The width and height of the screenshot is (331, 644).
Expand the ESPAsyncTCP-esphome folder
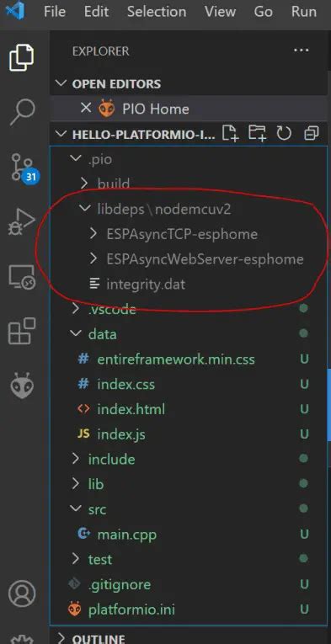[93, 234]
